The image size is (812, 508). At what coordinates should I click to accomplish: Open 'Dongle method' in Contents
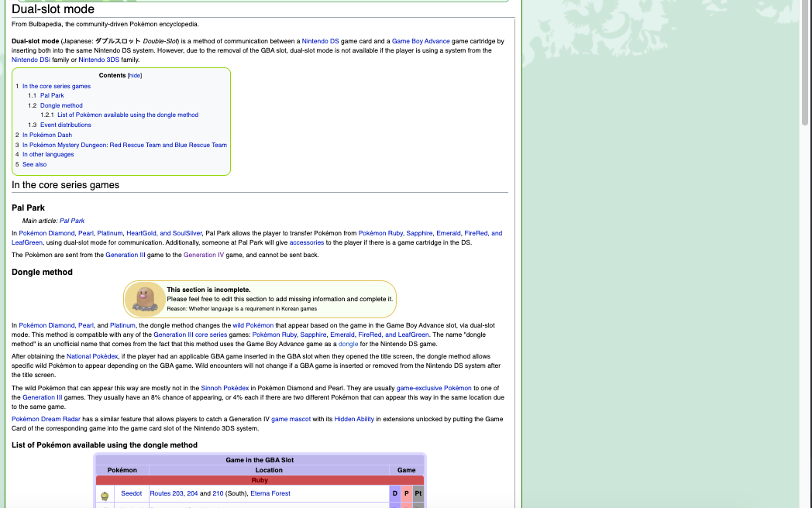[61, 105]
